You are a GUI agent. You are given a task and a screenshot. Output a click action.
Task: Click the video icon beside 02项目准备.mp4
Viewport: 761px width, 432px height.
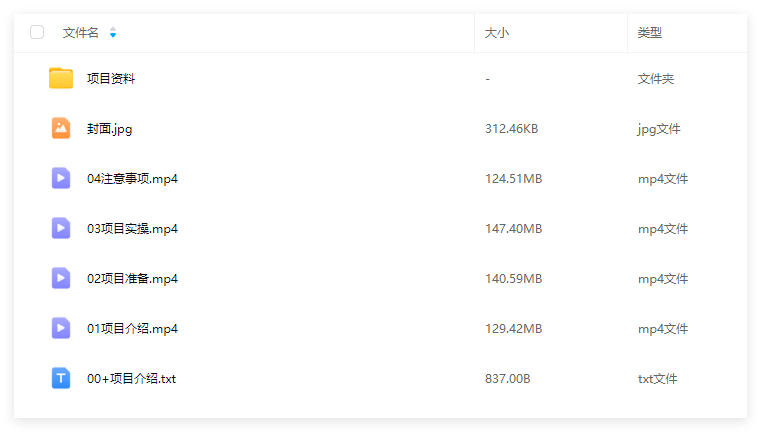61,278
